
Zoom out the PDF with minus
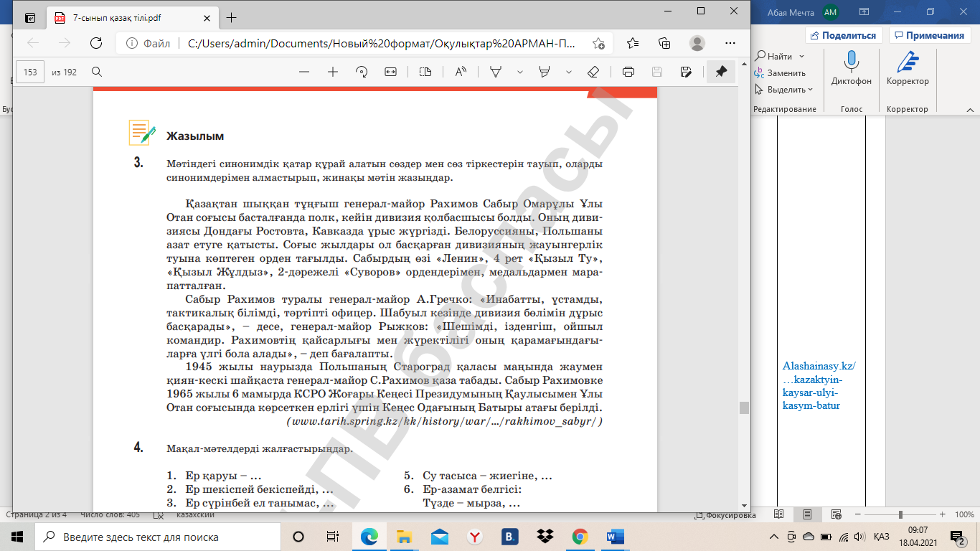[304, 72]
